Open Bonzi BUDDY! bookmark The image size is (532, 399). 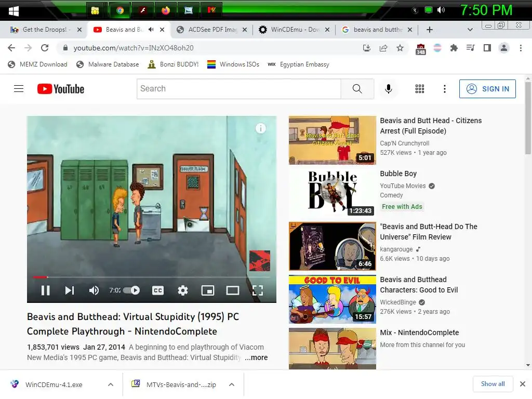(x=173, y=64)
